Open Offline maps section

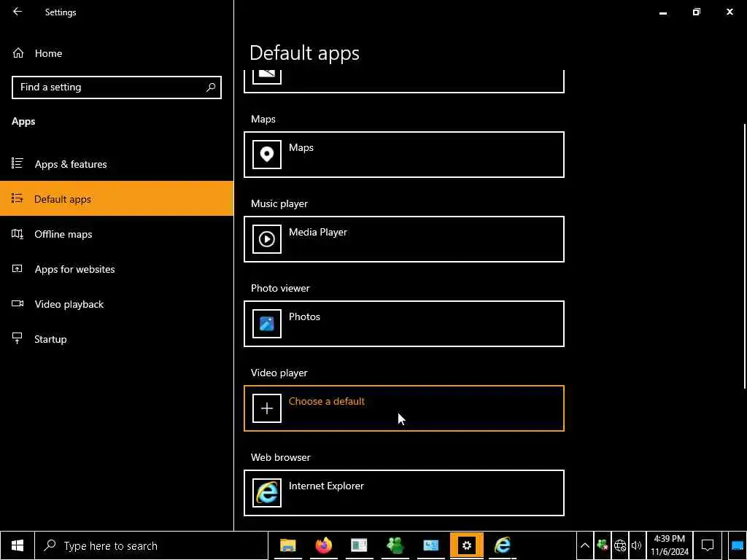[x=117, y=234]
